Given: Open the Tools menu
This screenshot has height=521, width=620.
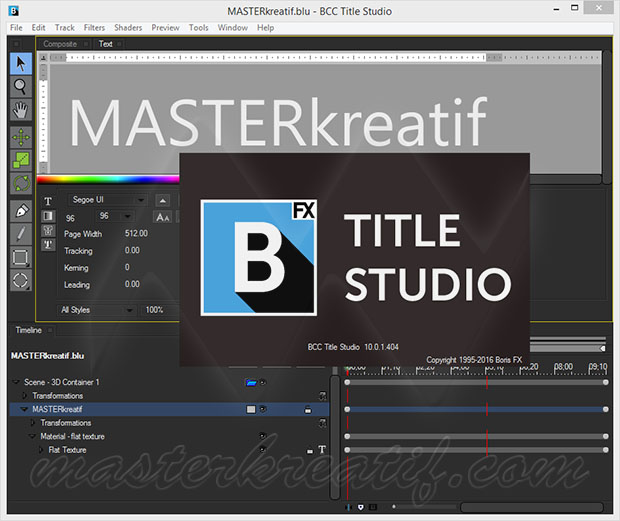Looking at the screenshot, I should [x=198, y=28].
